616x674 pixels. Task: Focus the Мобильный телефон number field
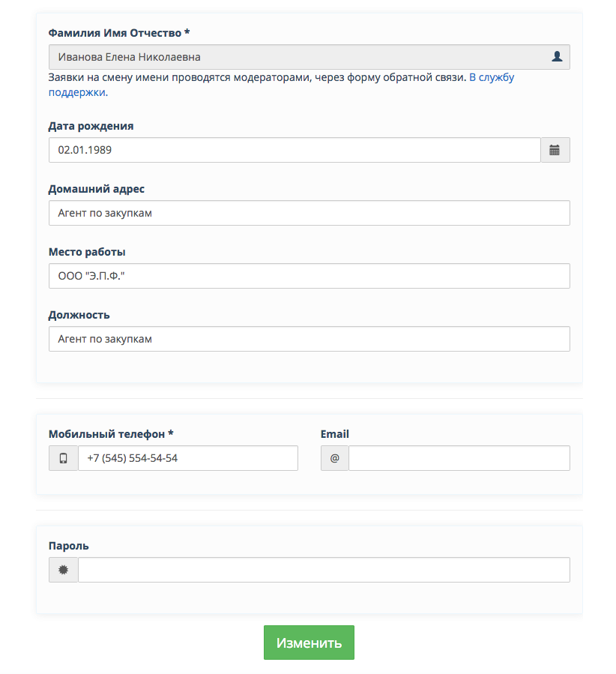[x=187, y=458]
